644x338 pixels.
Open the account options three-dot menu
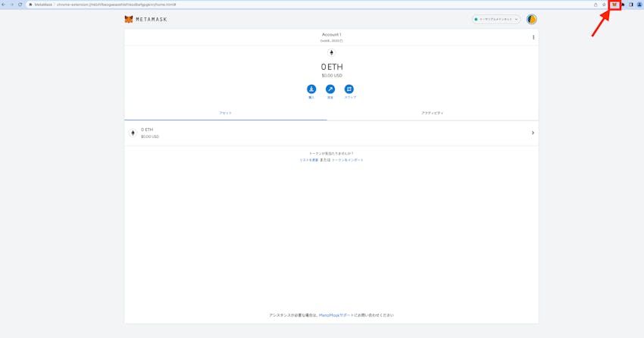[533, 37]
